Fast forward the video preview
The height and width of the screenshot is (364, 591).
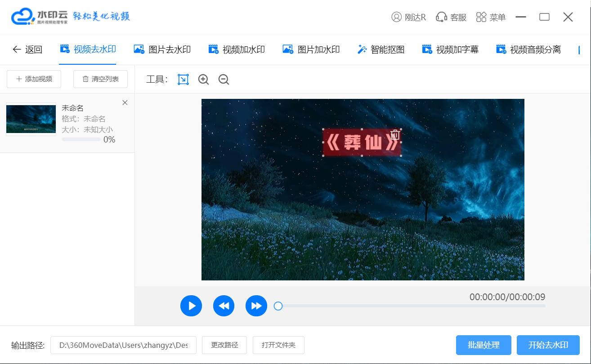pyautogui.click(x=256, y=306)
